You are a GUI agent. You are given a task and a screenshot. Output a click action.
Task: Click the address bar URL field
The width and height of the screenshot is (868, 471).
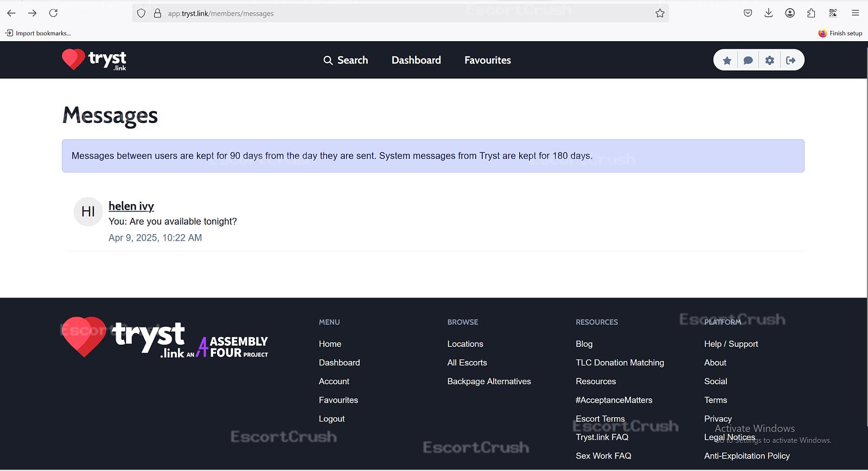coord(401,14)
